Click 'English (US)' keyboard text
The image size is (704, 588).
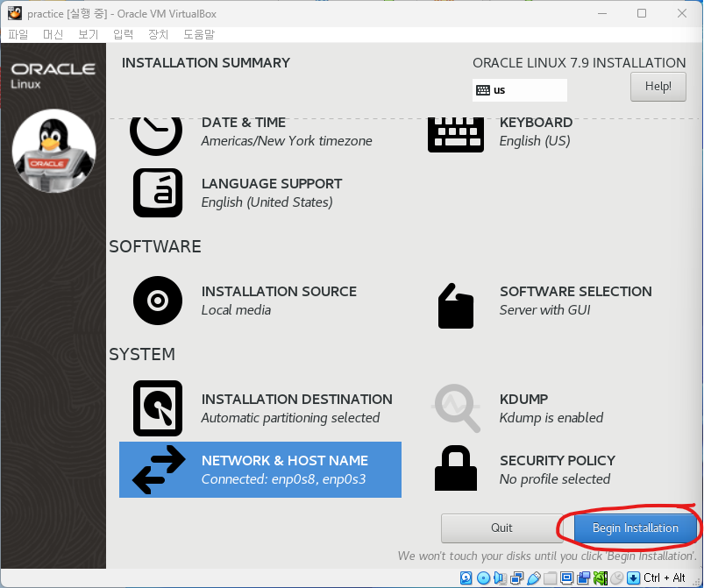pyautogui.click(x=535, y=141)
